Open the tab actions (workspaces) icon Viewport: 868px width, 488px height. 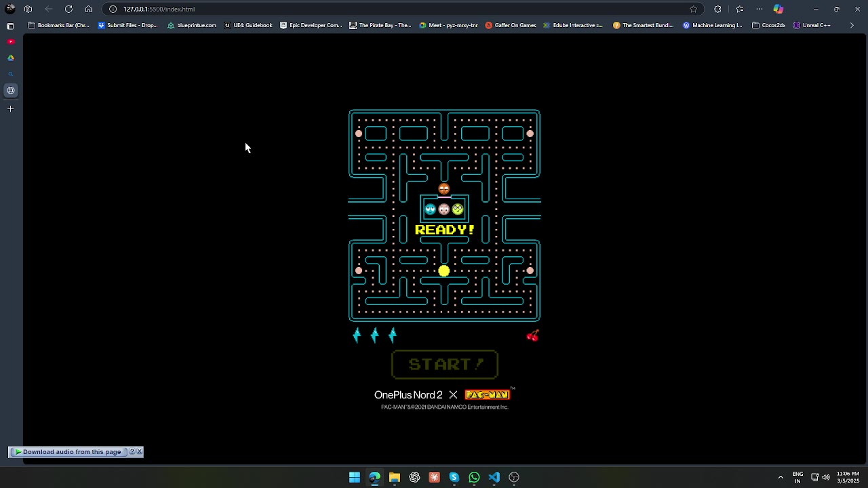28,9
